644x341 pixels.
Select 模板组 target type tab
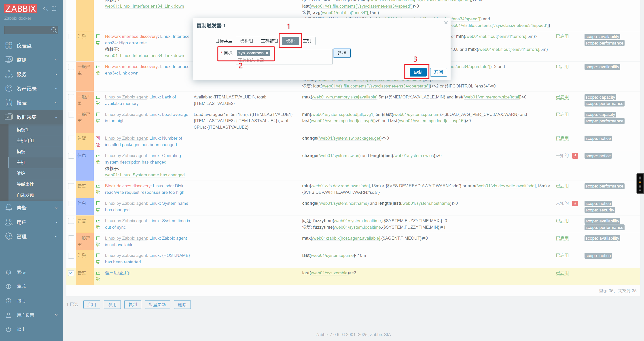(246, 41)
